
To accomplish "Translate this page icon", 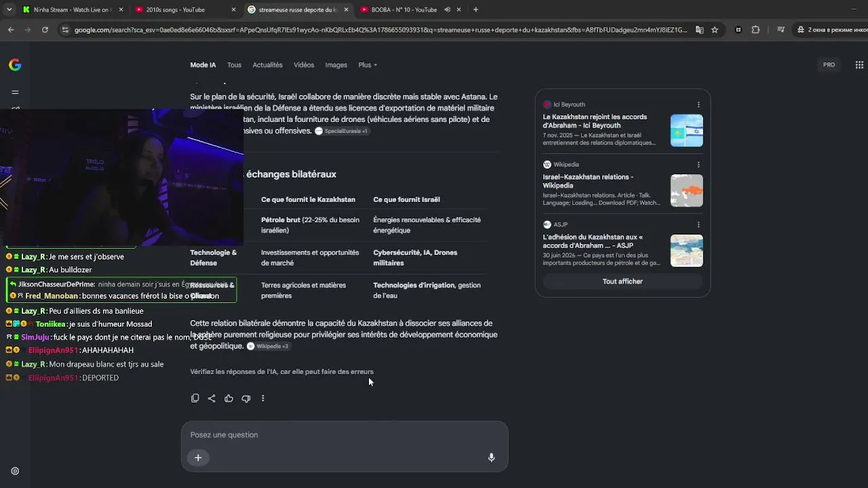I will pos(699,30).
